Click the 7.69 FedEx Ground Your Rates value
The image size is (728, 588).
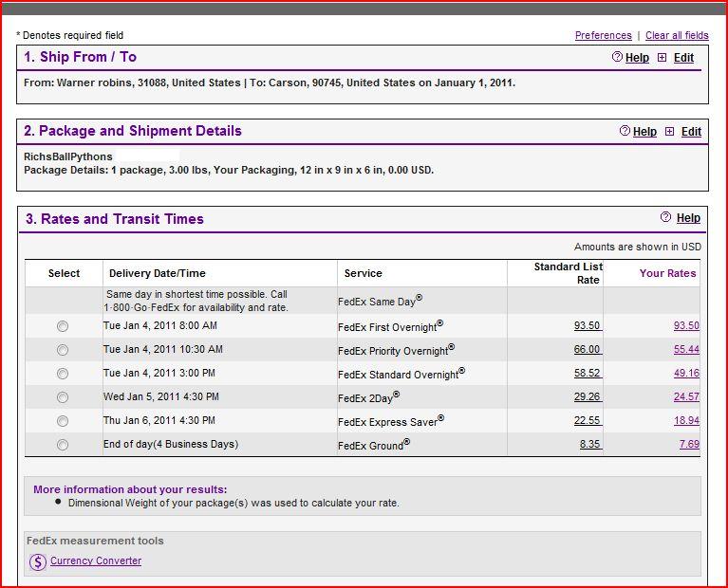(689, 444)
